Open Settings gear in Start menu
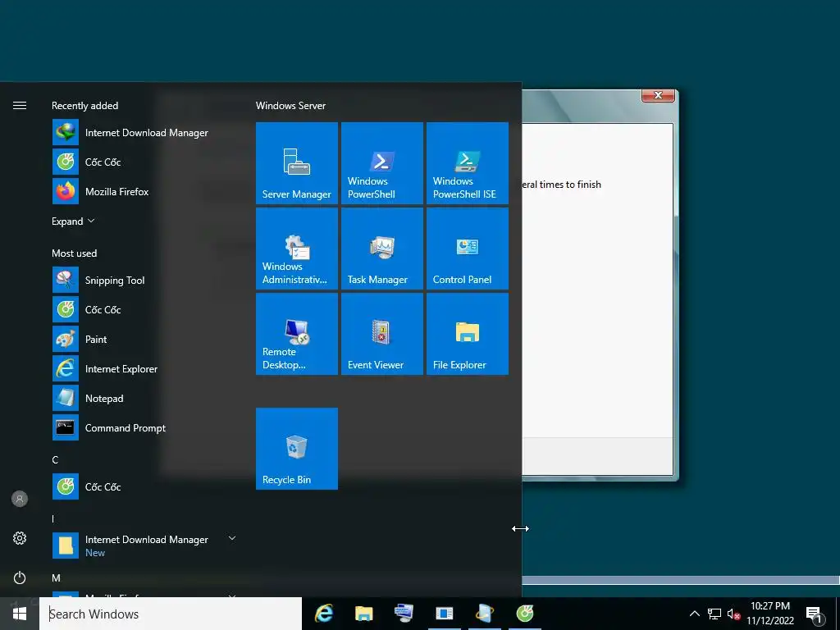This screenshot has width=840, height=630. [20, 538]
